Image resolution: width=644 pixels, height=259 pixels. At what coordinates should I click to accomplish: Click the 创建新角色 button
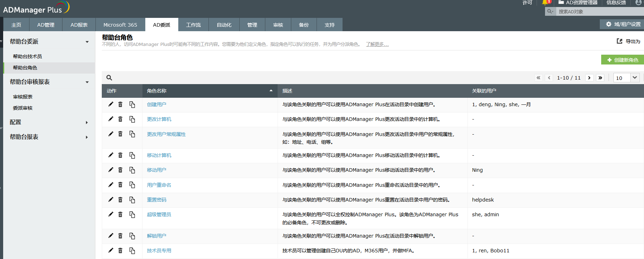[622, 60]
